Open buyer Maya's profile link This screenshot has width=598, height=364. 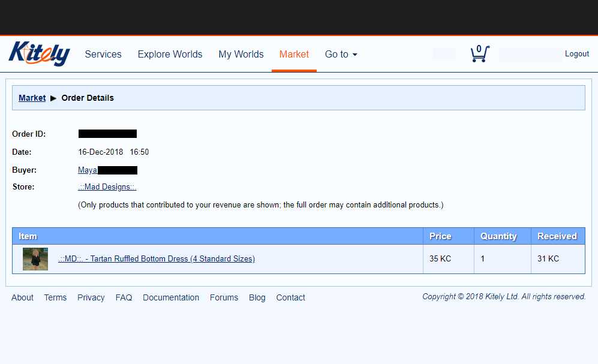88,170
